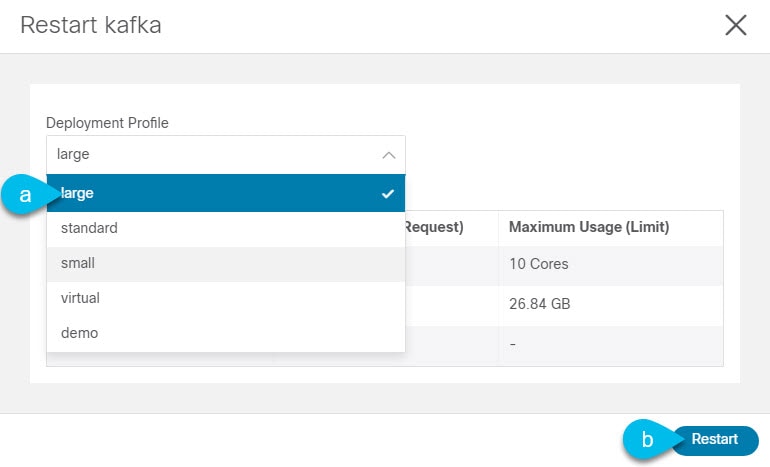Click the Deployment Profile label
Image resolution: width=770 pixels, height=467 pixels.
click(107, 123)
